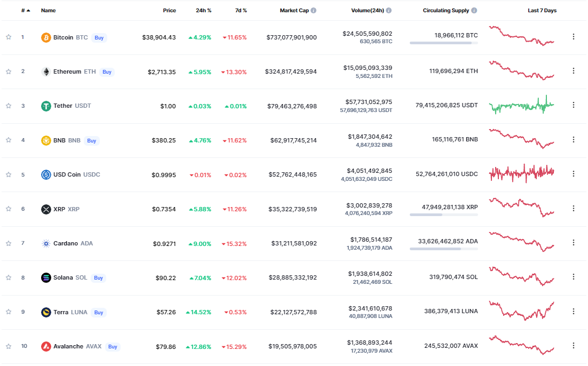Click Bitcoin's circulating supply progress bar

(443, 43)
